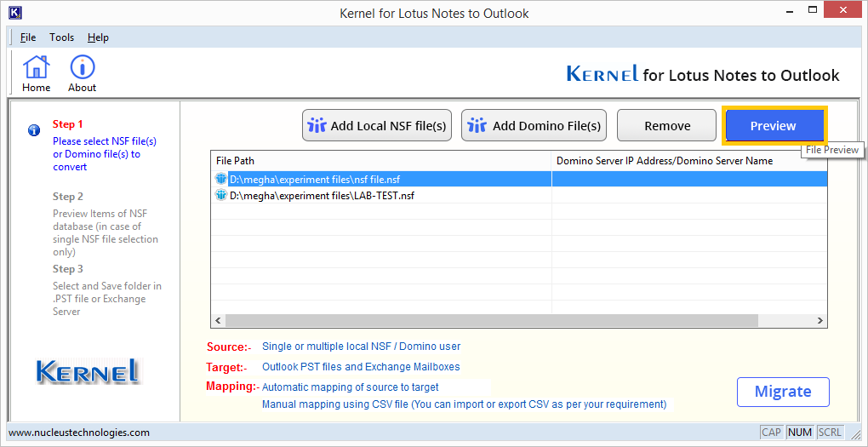Click 'Outlook PST files and Exchange Mailboxes' text
The image size is (868, 447).
[x=361, y=367]
